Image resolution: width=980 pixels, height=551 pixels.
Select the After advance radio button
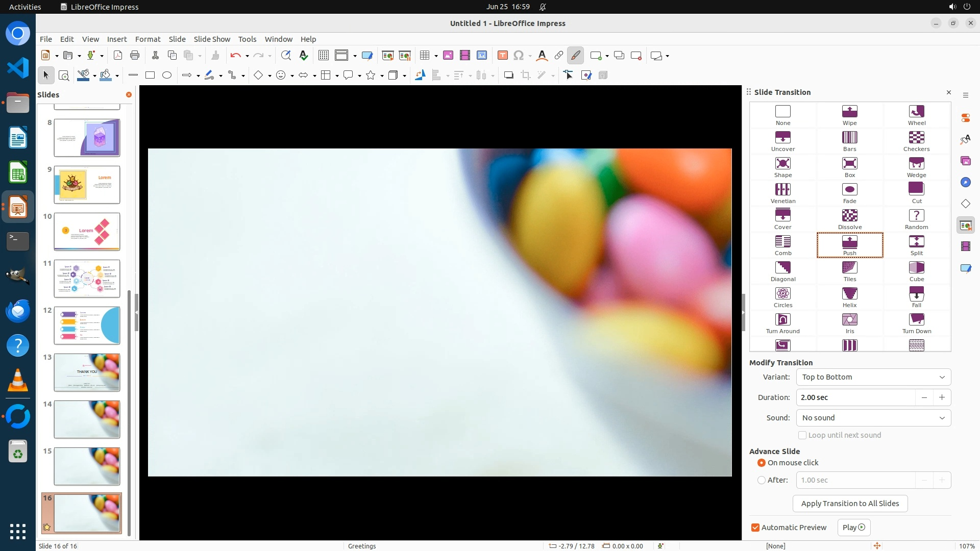(x=762, y=480)
